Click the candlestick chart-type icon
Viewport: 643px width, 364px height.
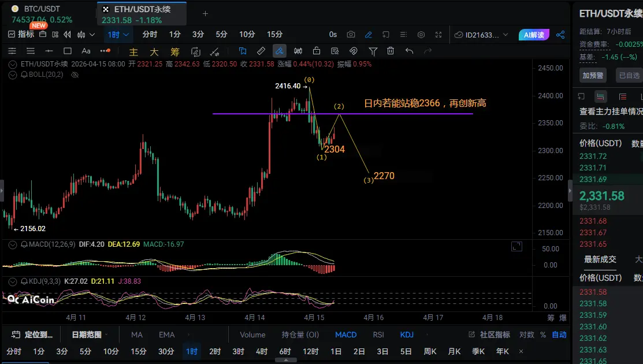pyautogui.click(x=81, y=35)
